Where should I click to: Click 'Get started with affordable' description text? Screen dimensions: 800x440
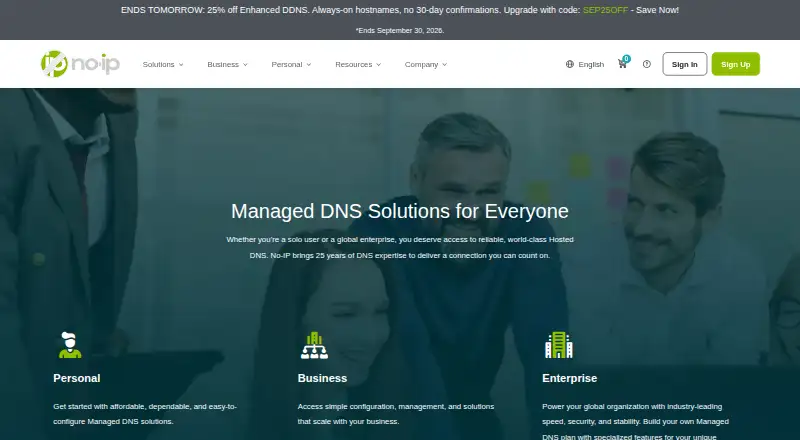pos(145,414)
